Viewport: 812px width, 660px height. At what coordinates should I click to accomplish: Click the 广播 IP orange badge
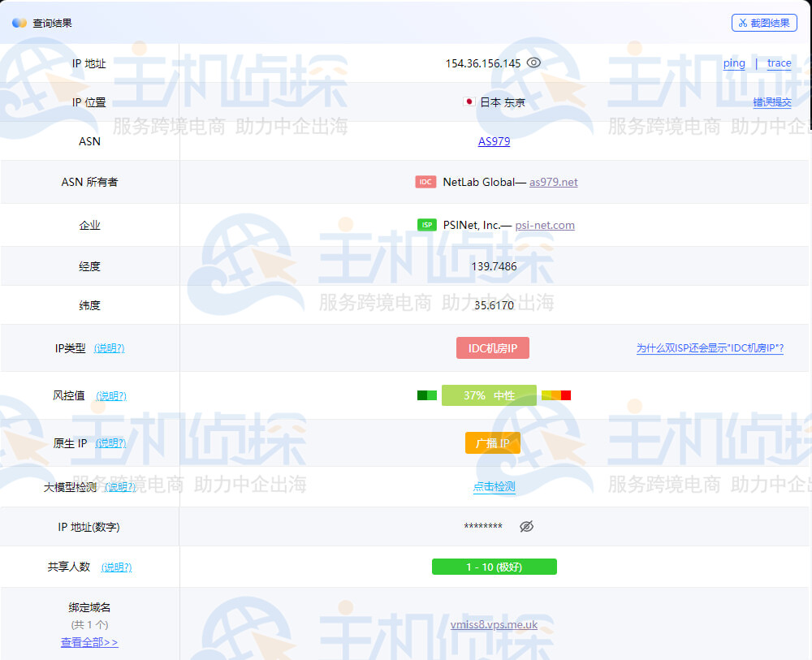493,443
